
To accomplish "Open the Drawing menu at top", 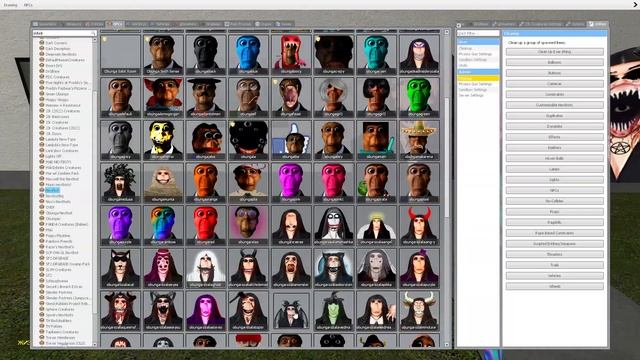I will tap(11, 5).
